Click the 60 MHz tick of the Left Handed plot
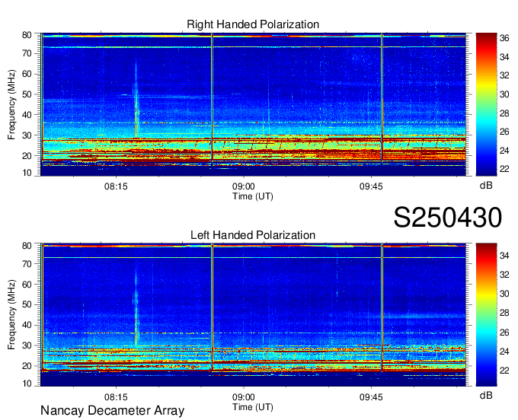Viewport: 518px width, 420px height. [27, 284]
